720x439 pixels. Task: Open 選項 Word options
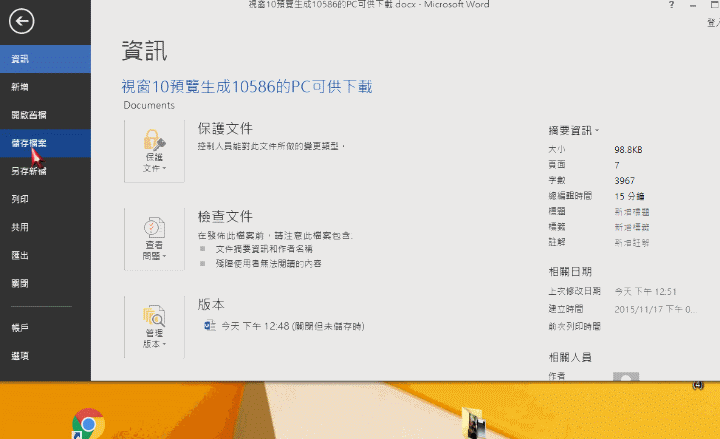click(45, 356)
